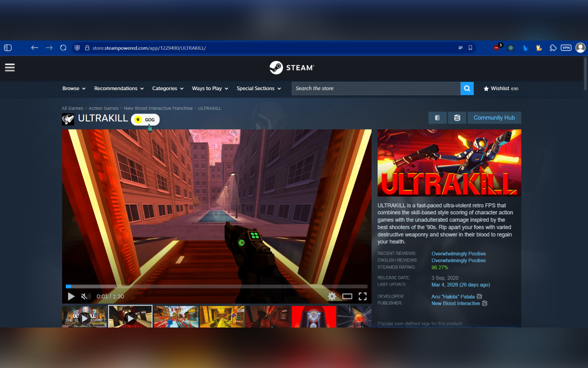Open site info via the padlock icon
The height and width of the screenshot is (368, 588).
tap(87, 48)
